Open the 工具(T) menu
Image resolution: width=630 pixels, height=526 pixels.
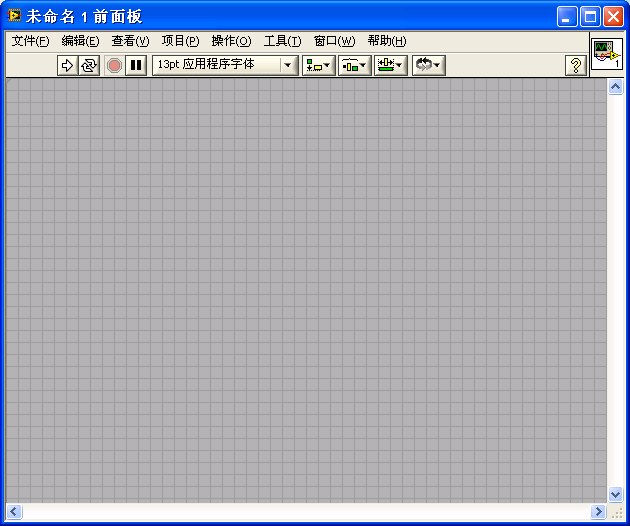[282, 41]
